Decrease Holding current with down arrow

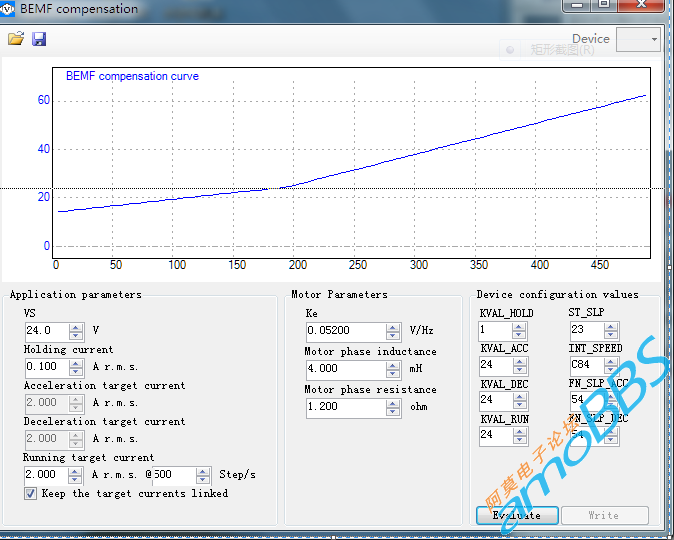point(76,372)
